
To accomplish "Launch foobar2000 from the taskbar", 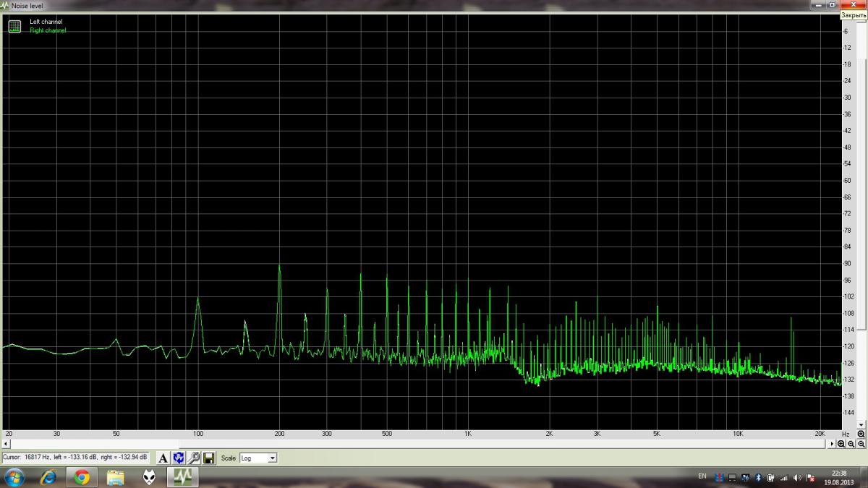I will coord(149,477).
